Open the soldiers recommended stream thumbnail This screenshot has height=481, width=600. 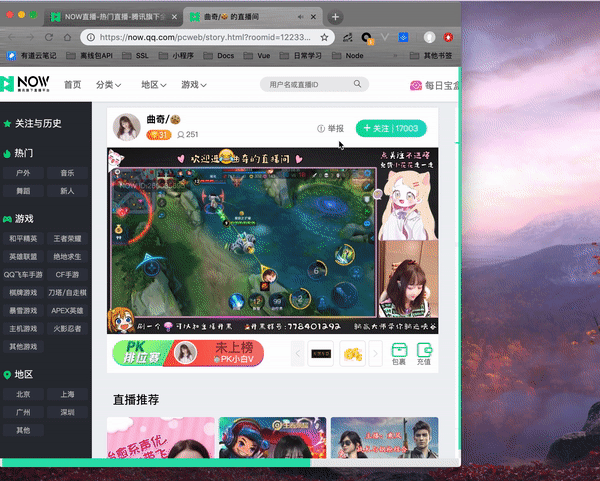point(385,437)
